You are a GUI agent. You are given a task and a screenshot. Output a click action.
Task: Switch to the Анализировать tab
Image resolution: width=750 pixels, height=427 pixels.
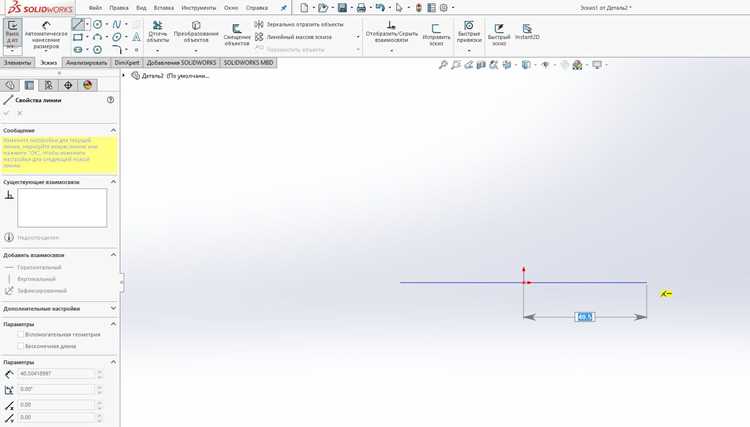87,63
